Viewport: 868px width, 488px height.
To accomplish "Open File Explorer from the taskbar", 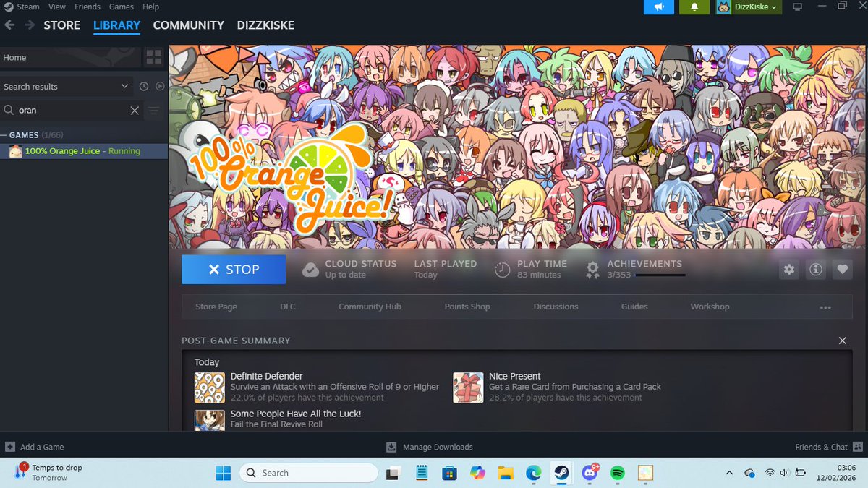I will coord(506,473).
